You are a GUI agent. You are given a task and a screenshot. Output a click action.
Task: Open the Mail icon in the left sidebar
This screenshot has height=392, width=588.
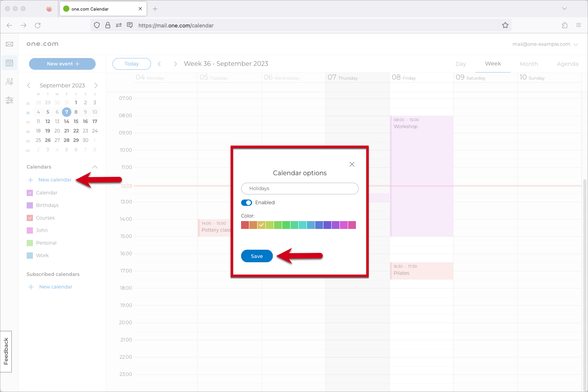coord(9,44)
